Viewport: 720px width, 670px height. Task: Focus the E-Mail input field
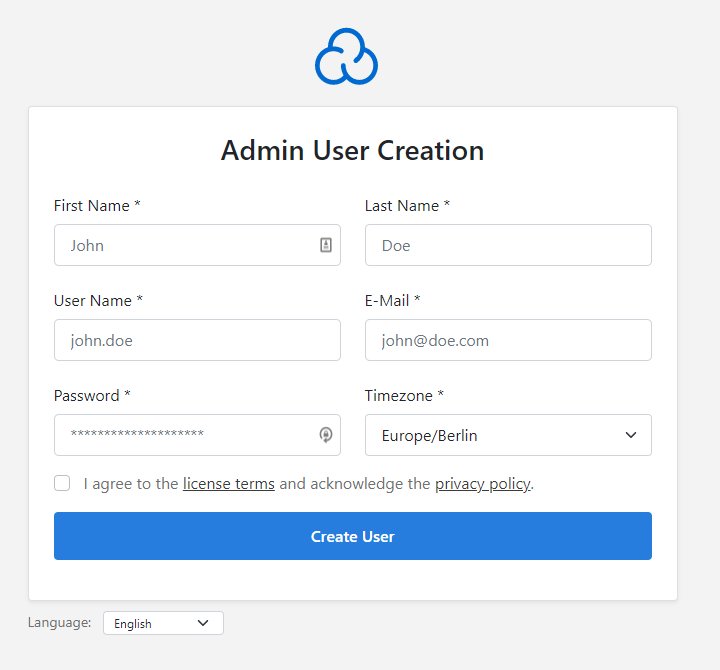(508, 340)
